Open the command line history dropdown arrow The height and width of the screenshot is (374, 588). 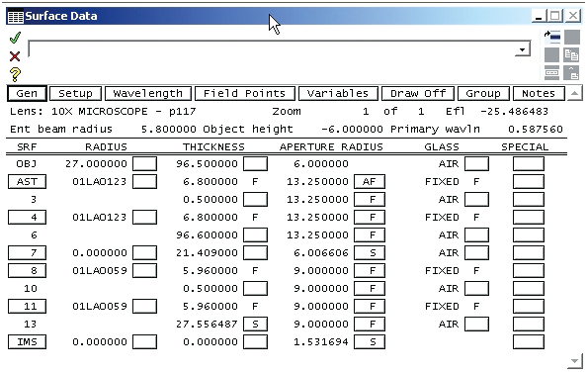522,49
